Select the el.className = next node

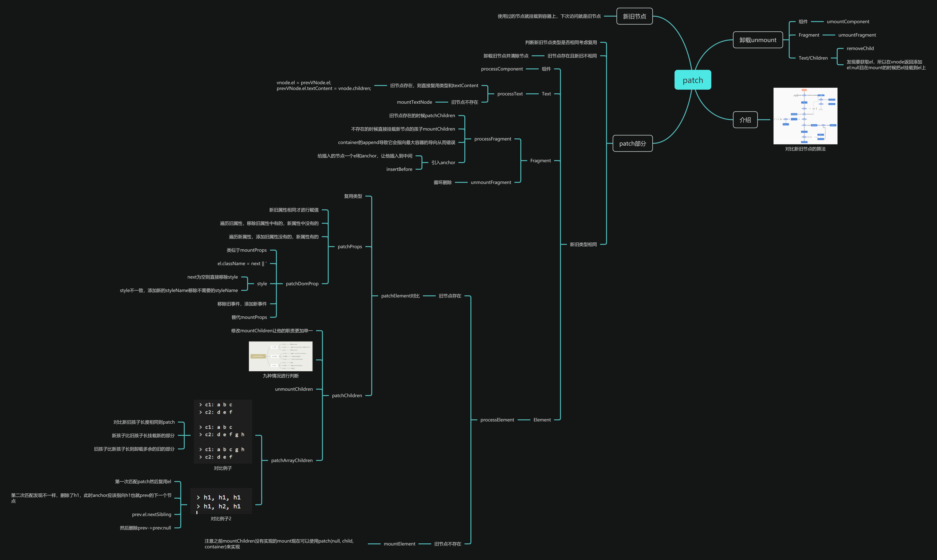click(242, 264)
